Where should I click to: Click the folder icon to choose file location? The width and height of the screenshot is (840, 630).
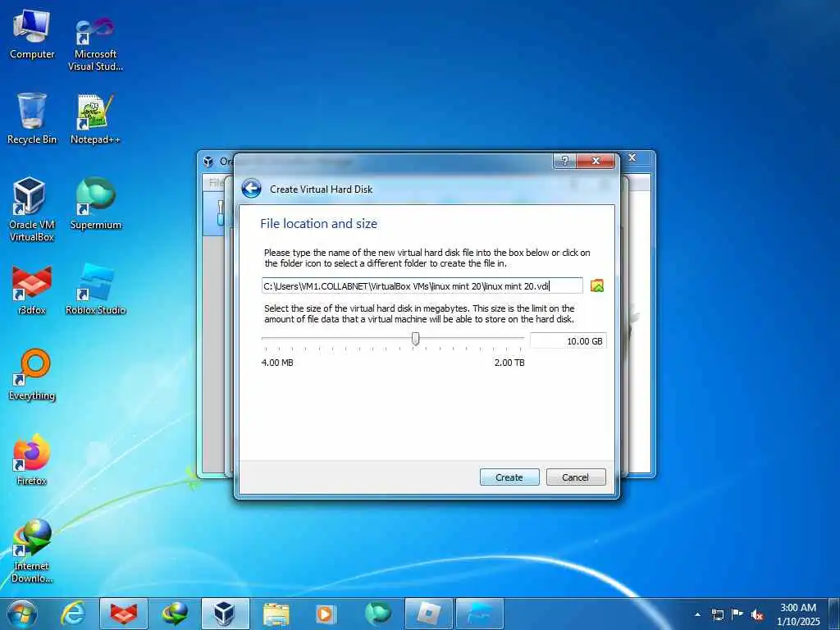click(x=597, y=285)
